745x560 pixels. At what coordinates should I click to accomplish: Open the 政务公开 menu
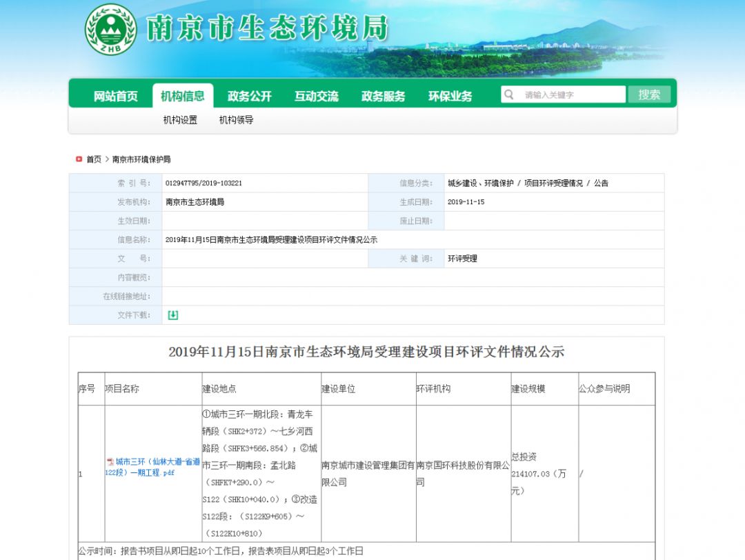click(248, 96)
